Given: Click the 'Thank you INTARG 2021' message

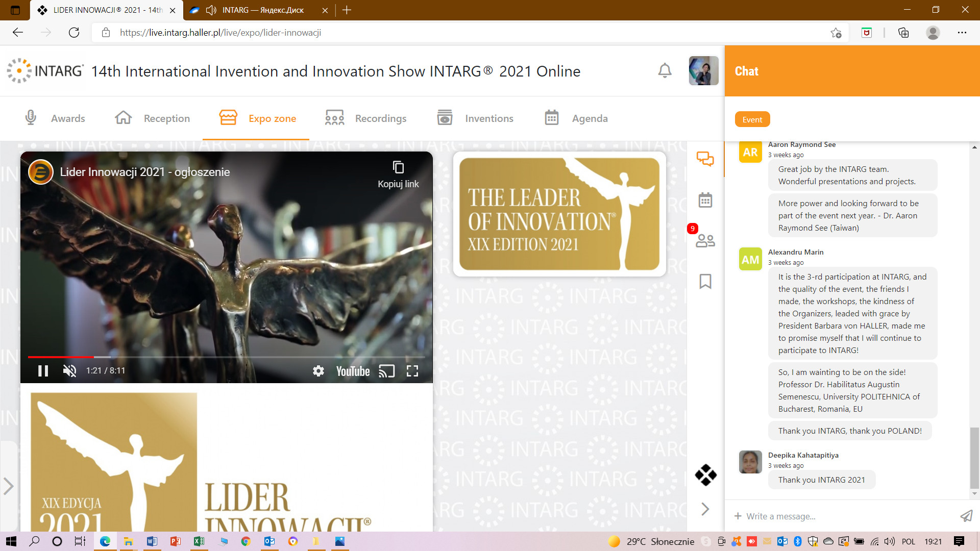Looking at the screenshot, I should click(x=821, y=480).
